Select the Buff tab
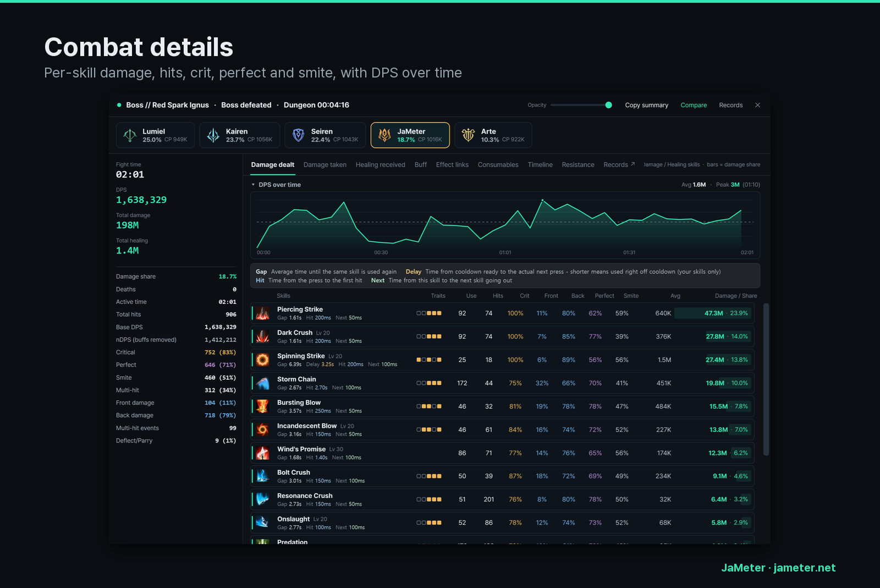The height and width of the screenshot is (588, 880). click(421, 165)
